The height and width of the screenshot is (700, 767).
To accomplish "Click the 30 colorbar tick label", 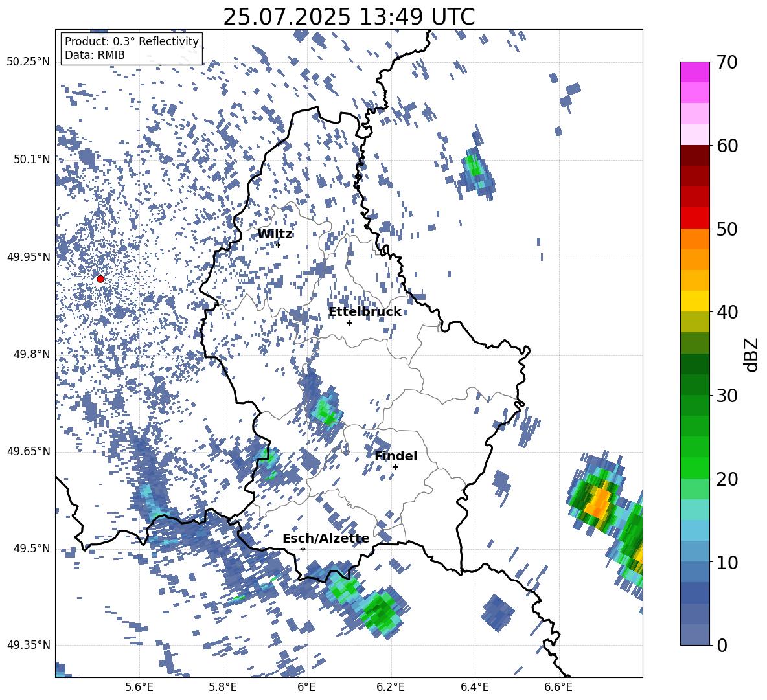I will 727,396.
